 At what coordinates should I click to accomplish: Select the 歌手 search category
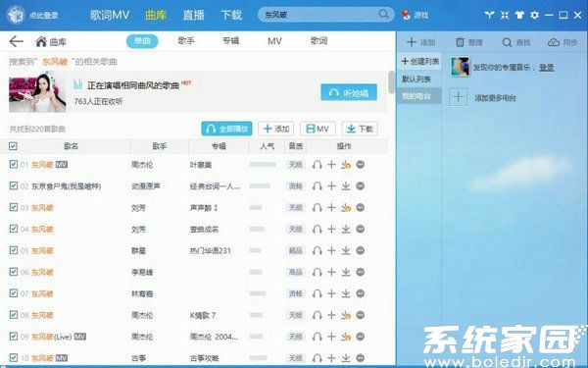(186, 40)
